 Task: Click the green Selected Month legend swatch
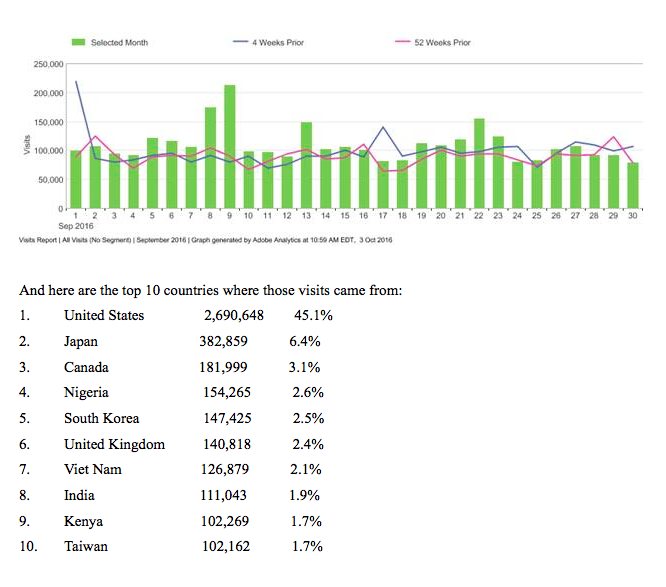(78, 42)
